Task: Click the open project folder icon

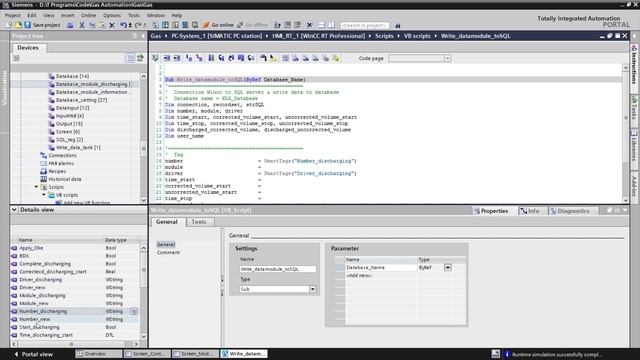Action: point(18,25)
